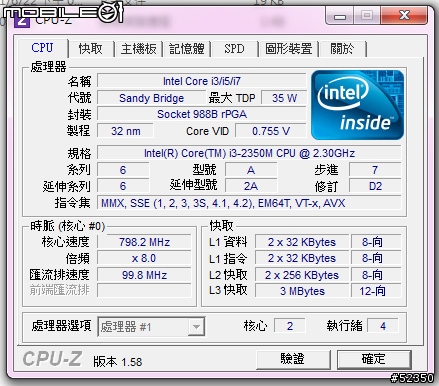
Task: Click the L1 指令 2 x 32 KBytes value
Action: click(x=302, y=258)
